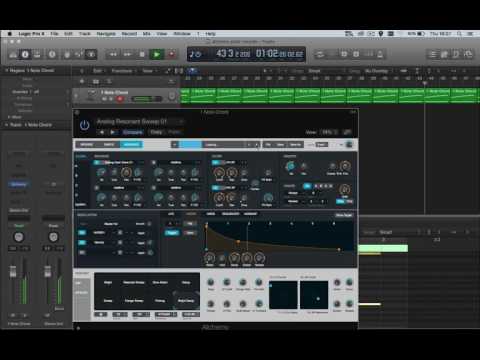Select the LFO modulator tab
Image resolution: width=480 pixels, height=360 pixels.
(x=171, y=214)
